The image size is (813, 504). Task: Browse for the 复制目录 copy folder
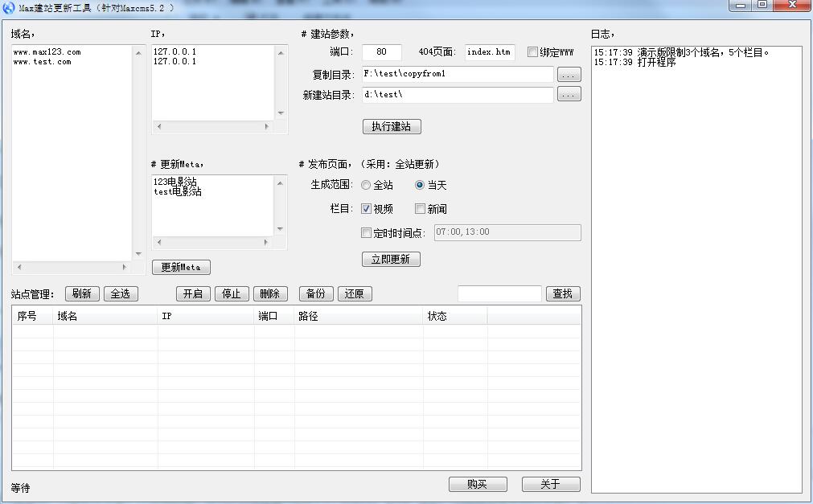(569, 75)
